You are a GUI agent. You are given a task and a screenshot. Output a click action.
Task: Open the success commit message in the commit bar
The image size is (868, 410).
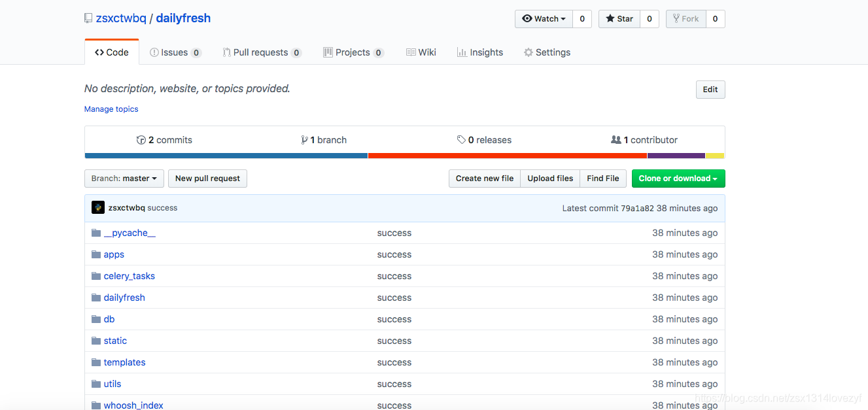pos(162,208)
